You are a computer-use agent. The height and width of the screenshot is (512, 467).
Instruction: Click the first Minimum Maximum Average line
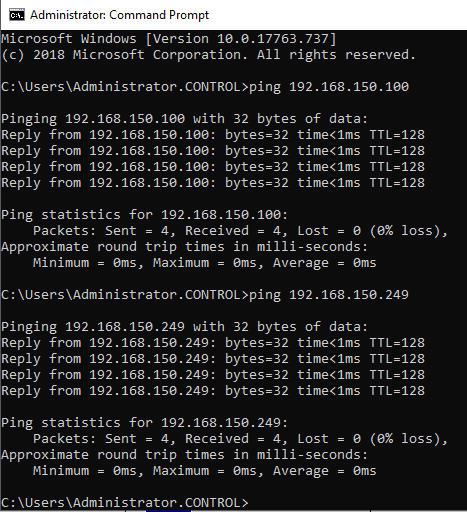(205, 263)
